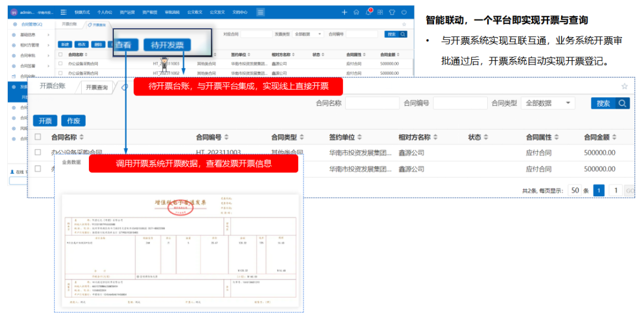Click 新建 button in small window

pos(65,44)
